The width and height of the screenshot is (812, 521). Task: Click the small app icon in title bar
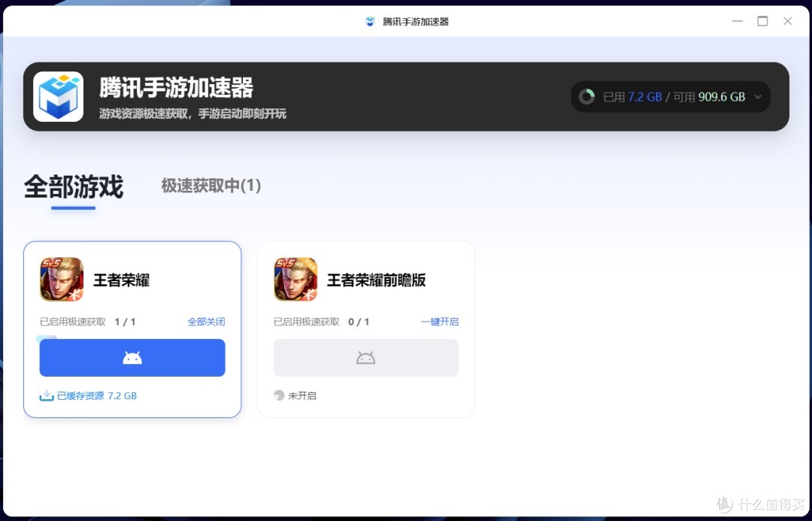pyautogui.click(x=370, y=21)
